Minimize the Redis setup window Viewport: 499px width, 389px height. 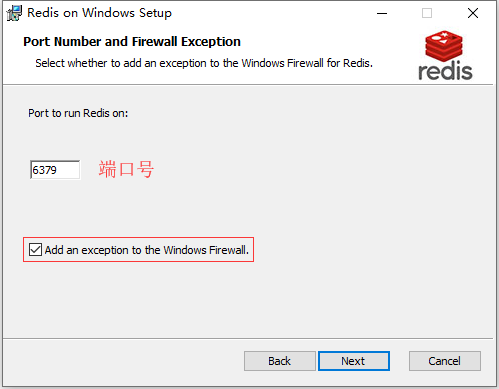tap(382, 13)
